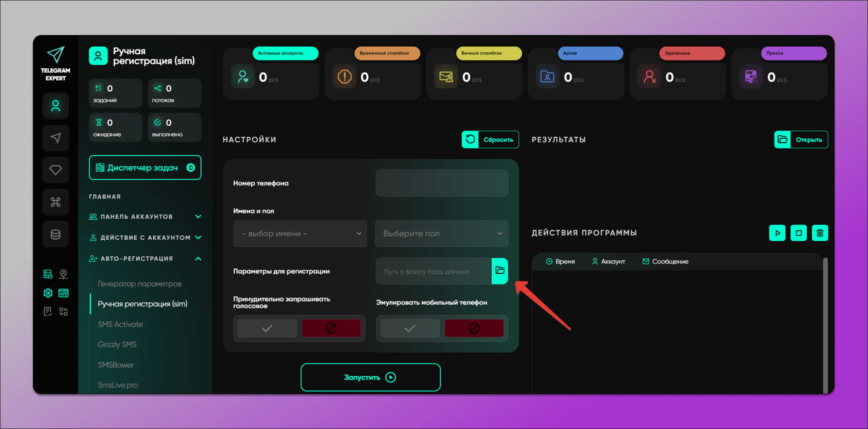The image size is (868, 429).
Task: Open the name selection dropdown
Action: point(300,233)
